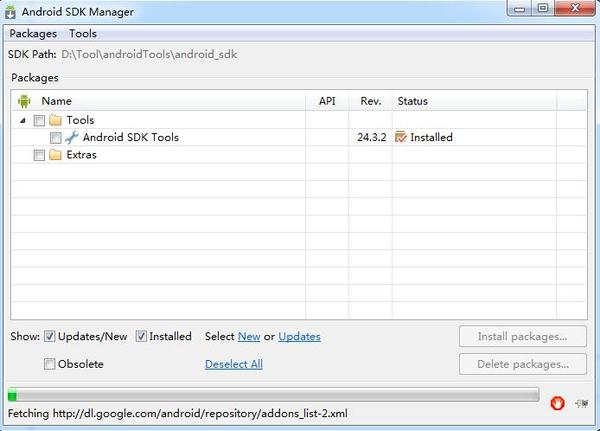Click the Delete packages... button
The width and height of the screenshot is (600, 431).
(523, 364)
